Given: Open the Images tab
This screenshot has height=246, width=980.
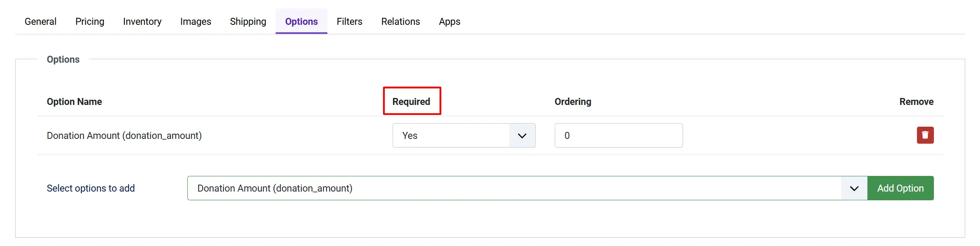Looking at the screenshot, I should [196, 21].
